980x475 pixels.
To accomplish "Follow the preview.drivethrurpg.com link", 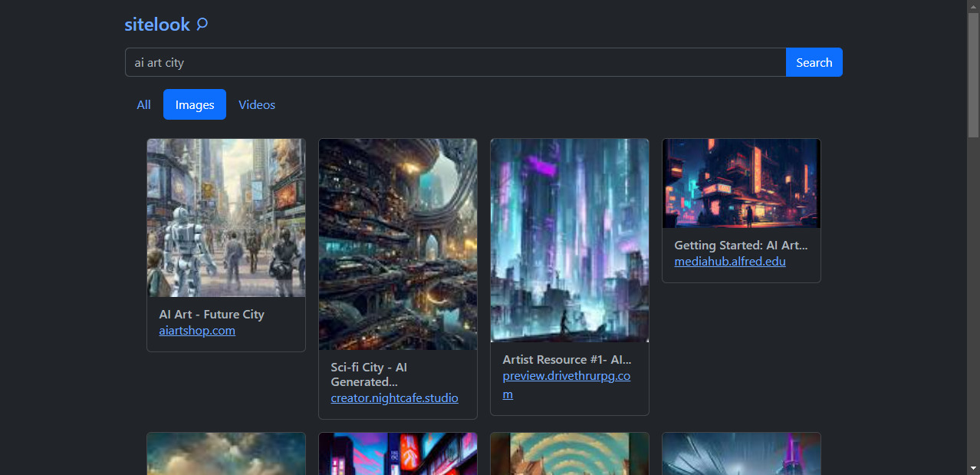I will (566, 385).
